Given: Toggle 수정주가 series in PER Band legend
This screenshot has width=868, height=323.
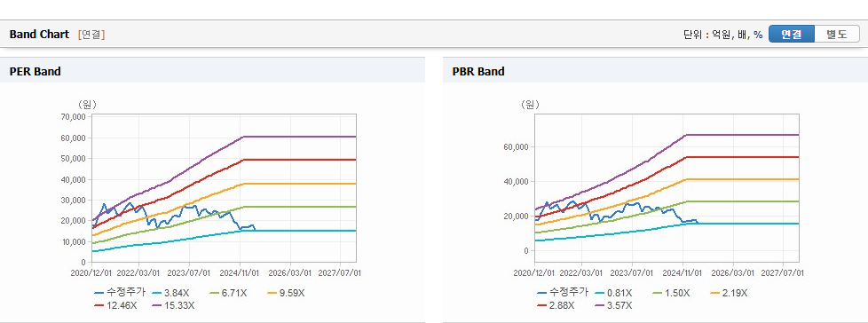Looking at the screenshot, I should coord(120,293).
